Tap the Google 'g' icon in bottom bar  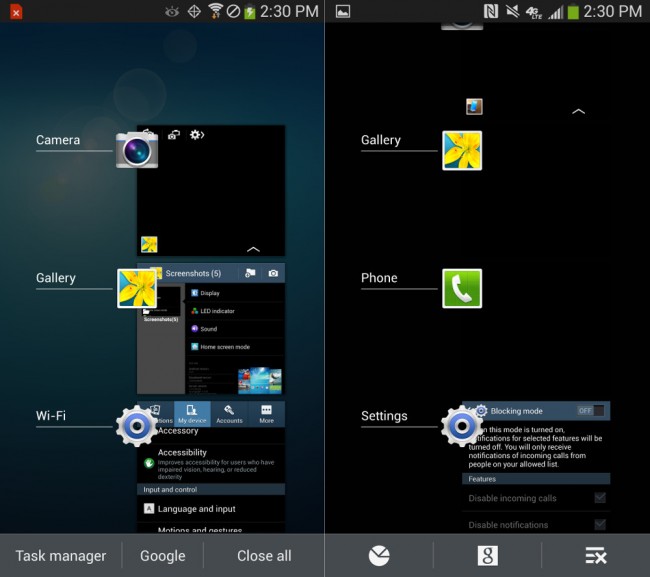pyautogui.click(x=487, y=556)
